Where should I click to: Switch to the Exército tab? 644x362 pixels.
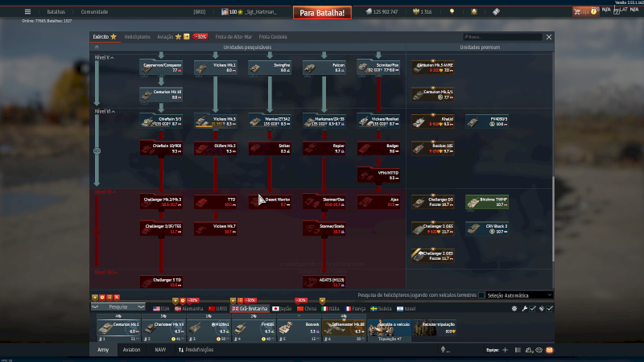click(105, 36)
